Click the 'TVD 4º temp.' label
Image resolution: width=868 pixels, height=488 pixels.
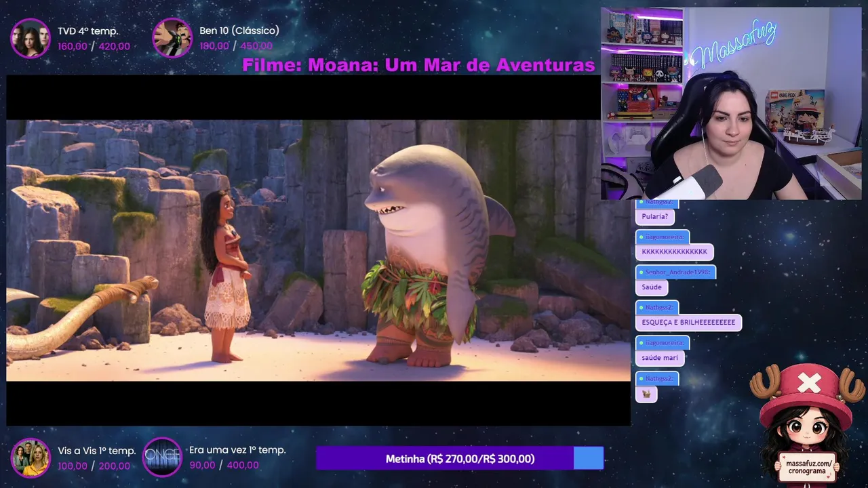pos(88,31)
